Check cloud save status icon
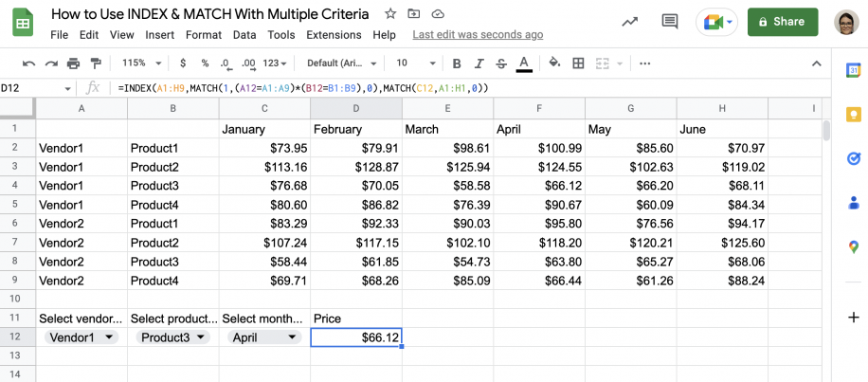Viewport: 868px width, 382px height. [438, 14]
